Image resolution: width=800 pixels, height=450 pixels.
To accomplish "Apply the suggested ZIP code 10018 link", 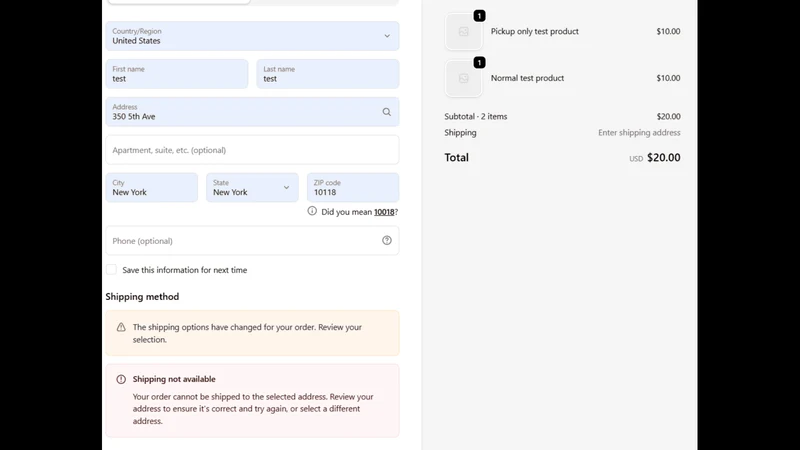I will (x=384, y=212).
